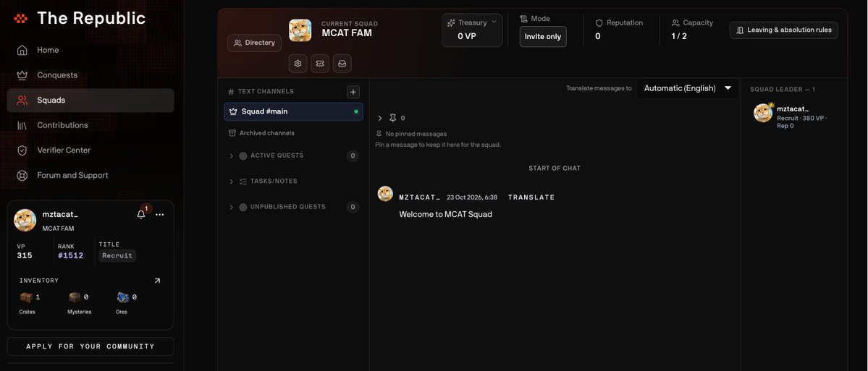
Task: Click the MCAT FAM squad cat avatar
Action: 300,30
